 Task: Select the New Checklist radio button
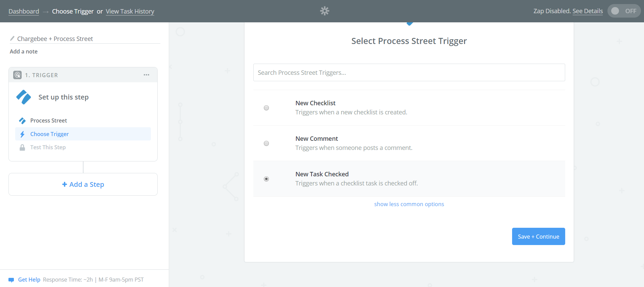tap(267, 108)
